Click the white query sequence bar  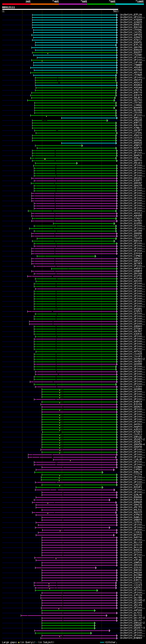(x=60, y=10)
